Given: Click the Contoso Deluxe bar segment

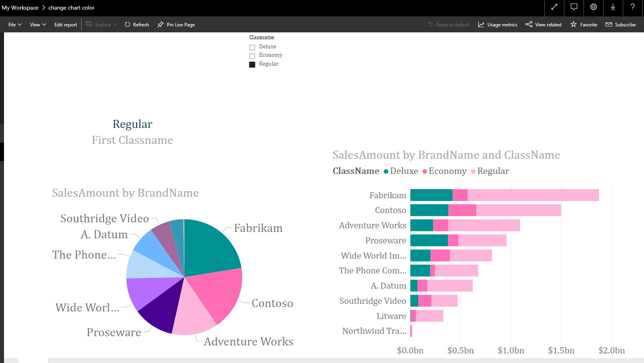Looking at the screenshot, I should pos(429,210).
